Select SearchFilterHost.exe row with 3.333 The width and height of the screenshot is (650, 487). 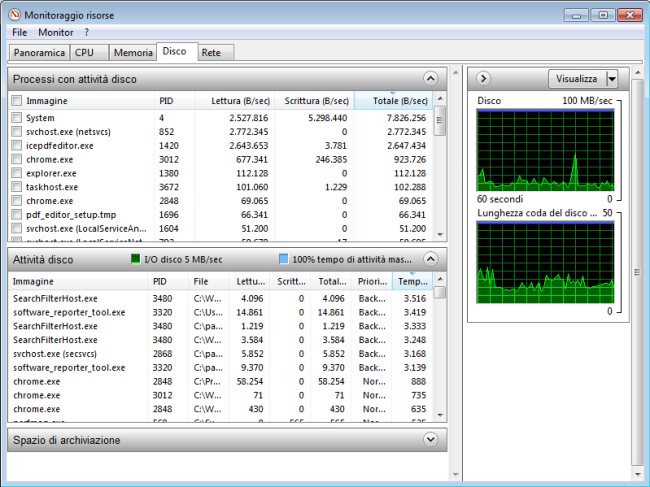point(220,326)
